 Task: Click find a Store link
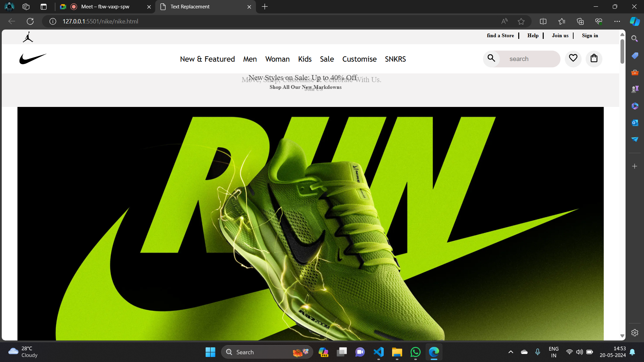coord(500,36)
